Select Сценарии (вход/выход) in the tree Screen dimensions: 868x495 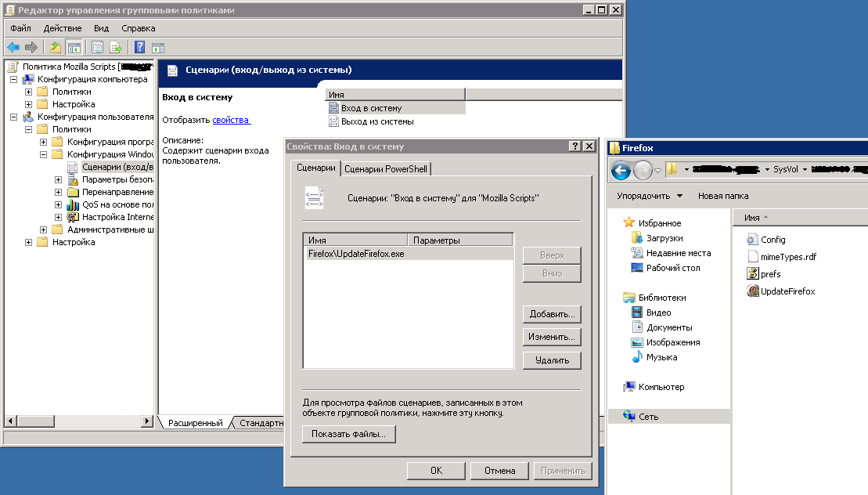point(117,167)
